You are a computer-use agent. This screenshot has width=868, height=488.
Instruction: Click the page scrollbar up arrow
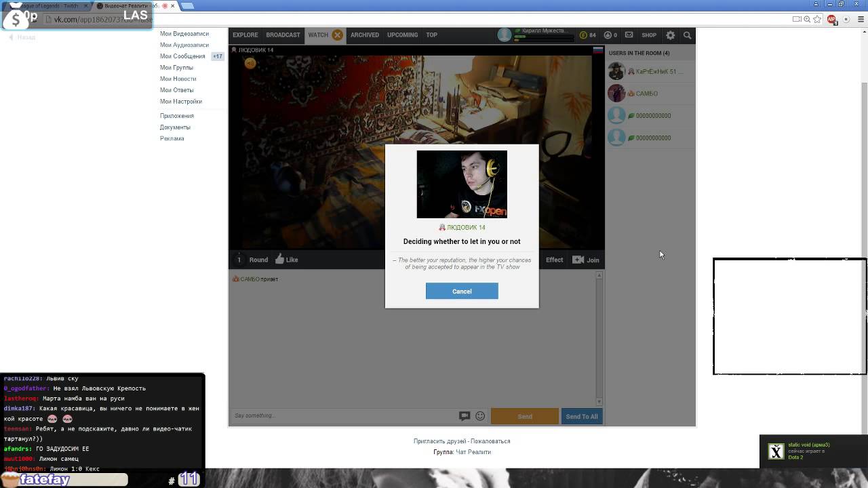tap(864, 31)
